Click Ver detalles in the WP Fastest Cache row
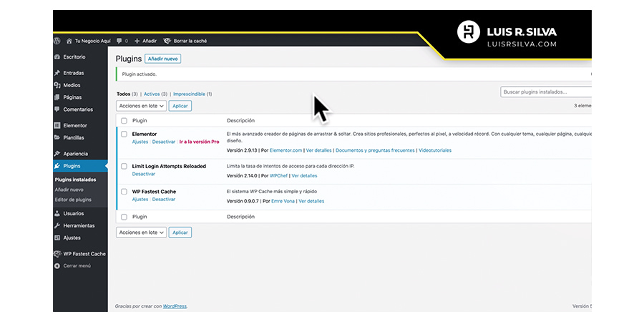Screen dimensions: 644x322 [311, 201]
